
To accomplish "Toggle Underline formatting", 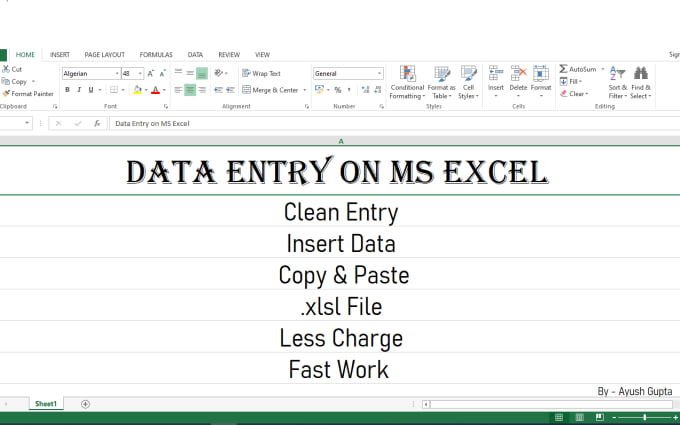I will (91, 90).
